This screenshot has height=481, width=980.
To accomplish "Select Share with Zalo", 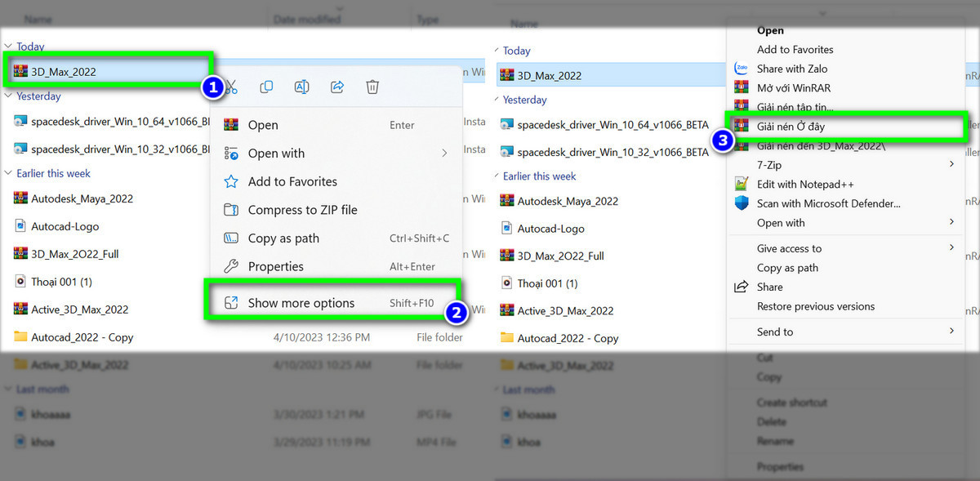I will tap(792, 69).
